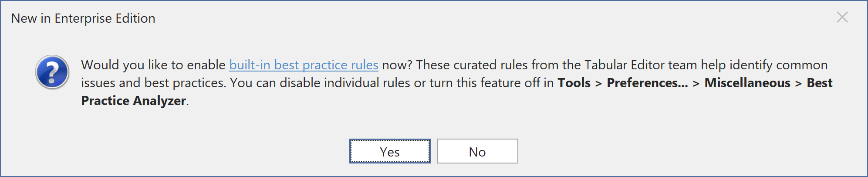Image resolution: width=868 pixels, height=177 pixels.
Task: Click the bold word Miscellaneous
Action: click(747, 83)
